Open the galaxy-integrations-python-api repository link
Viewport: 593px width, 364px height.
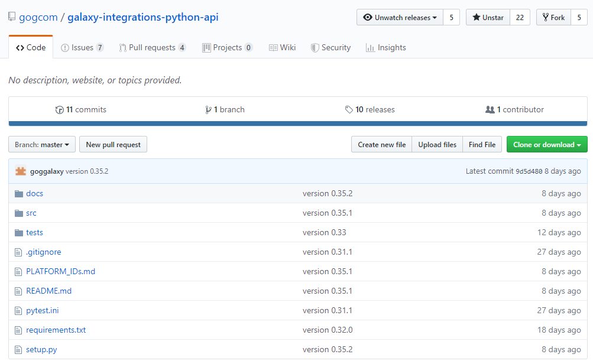tap(143, 17)
